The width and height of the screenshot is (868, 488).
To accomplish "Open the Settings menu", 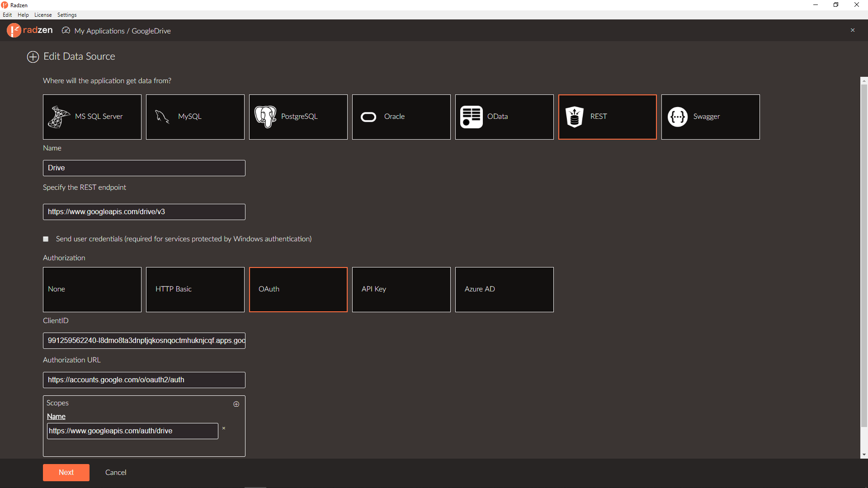I will pyautogui.click(x=67, y=15).
